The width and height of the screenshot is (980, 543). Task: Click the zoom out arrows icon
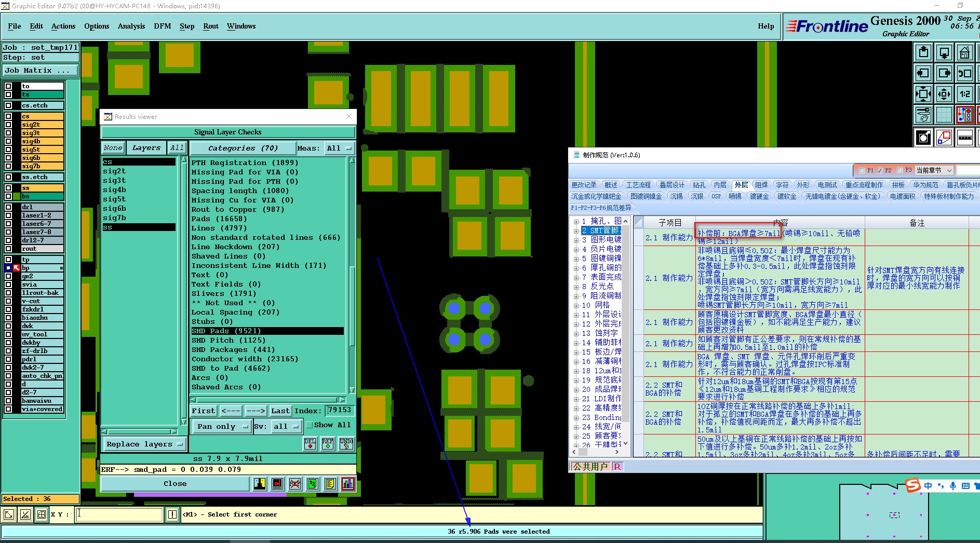pyautogui.click(x=944, y=94)
